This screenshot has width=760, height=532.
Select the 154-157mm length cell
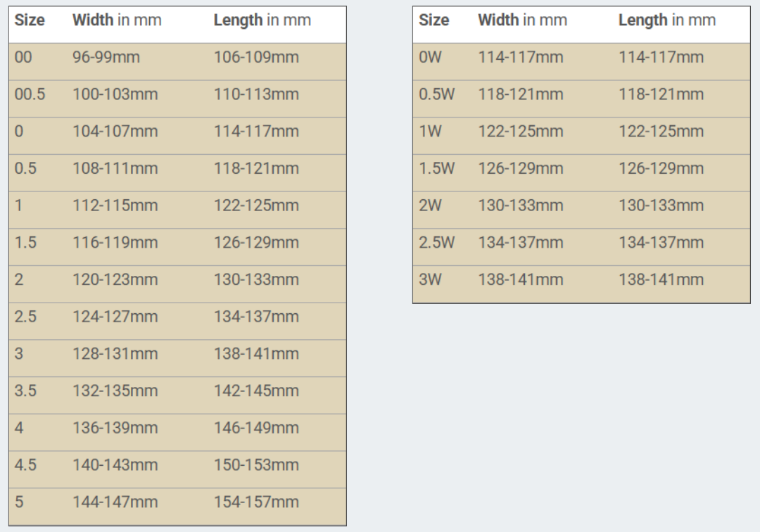[256, 502]
